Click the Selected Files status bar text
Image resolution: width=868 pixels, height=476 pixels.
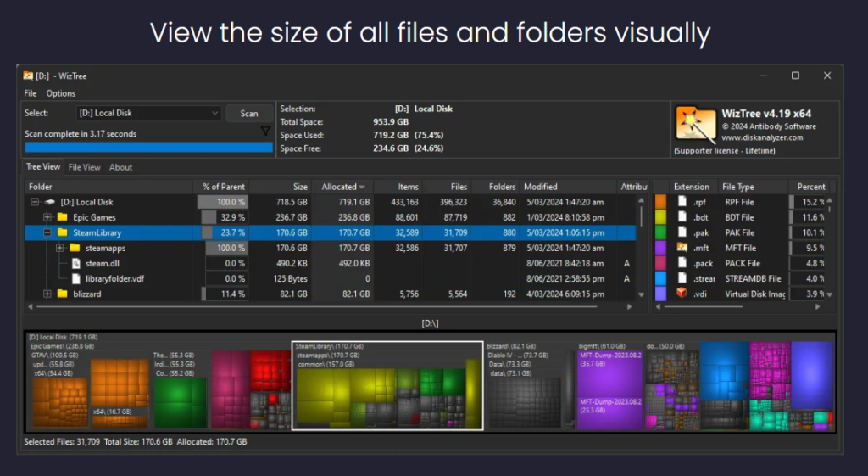(x=136, y=442)
